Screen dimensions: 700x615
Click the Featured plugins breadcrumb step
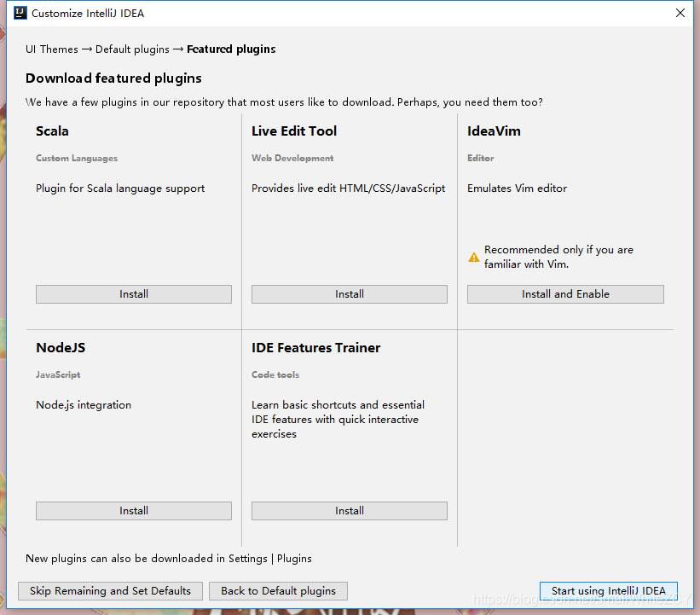click(231, 49)
